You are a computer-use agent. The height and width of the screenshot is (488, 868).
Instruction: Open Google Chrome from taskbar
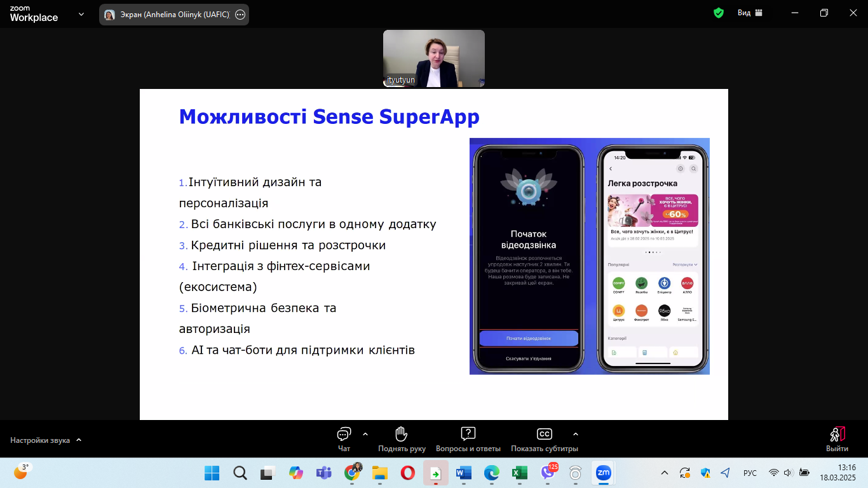[353, 472]
